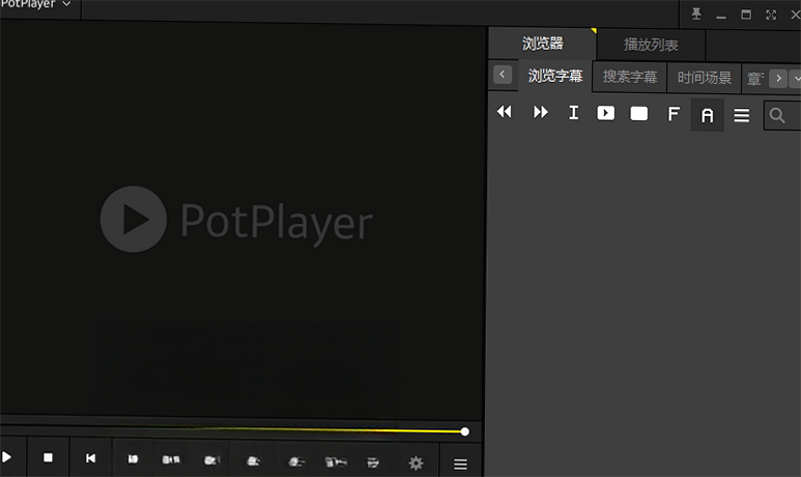Open settings via the gear icon
801x477 pixels.
click(416, 463)
